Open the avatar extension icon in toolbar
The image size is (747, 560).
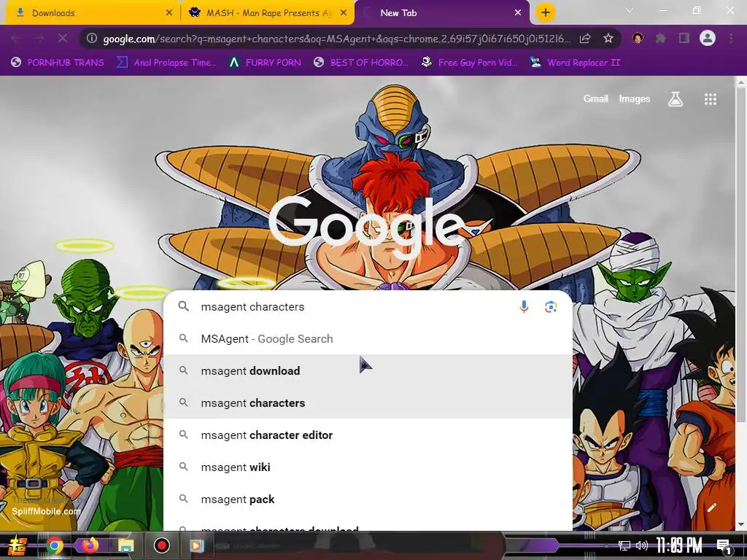tap(638, 38)
